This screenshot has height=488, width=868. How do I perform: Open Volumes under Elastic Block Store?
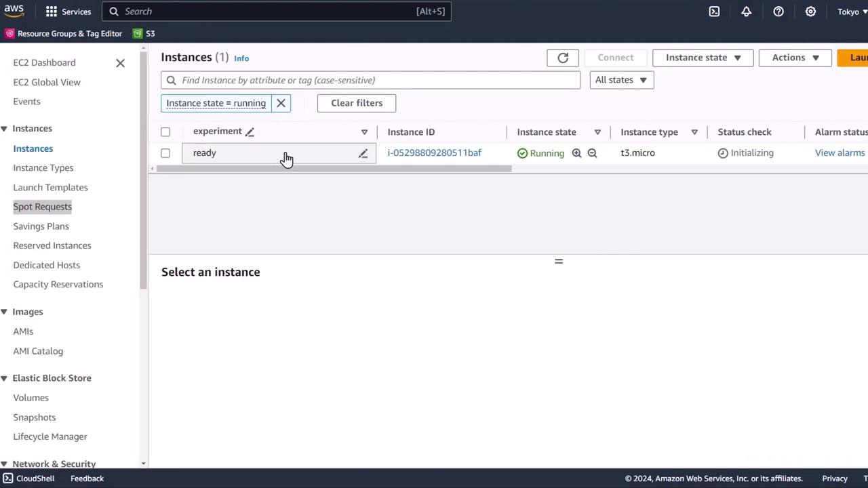tap(31, 398)
